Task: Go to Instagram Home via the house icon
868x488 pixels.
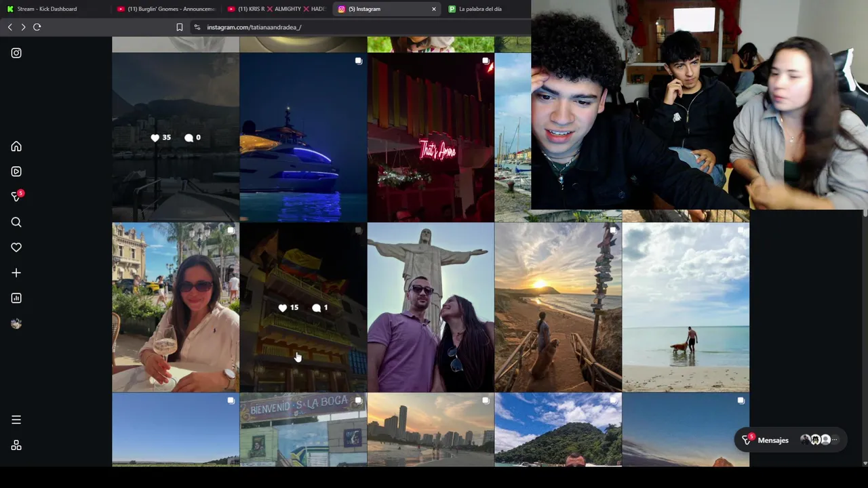Action: [16, 146]
